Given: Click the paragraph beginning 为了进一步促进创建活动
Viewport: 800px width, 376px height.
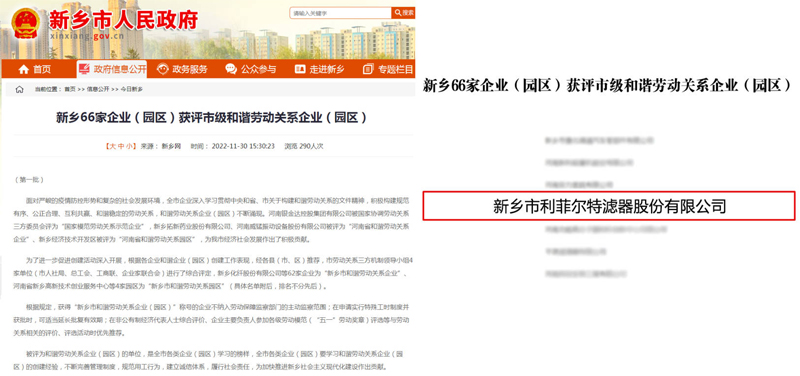Looking at the screenshot, I should [213, 273].
